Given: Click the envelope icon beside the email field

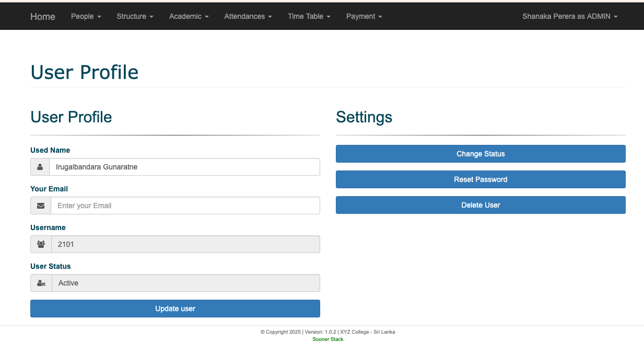Looking at the screenshot, I should click(41, 206).
